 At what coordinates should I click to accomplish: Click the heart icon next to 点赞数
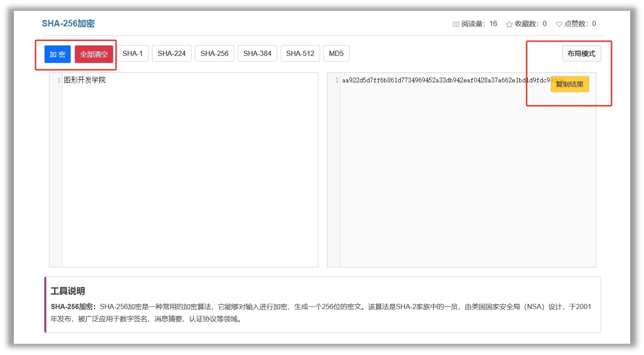[559, 24]
